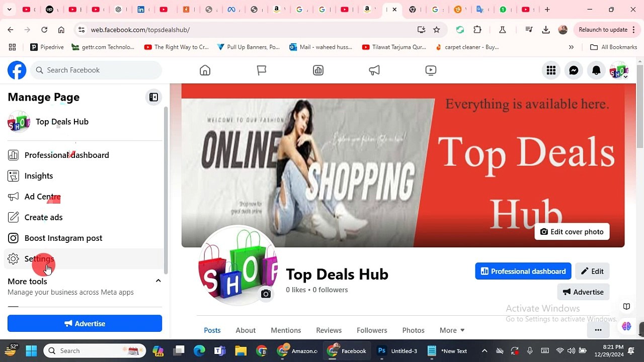
Task: Toggle the Manage Page sidebar collapse icon
Action: [x=153, y=98]
